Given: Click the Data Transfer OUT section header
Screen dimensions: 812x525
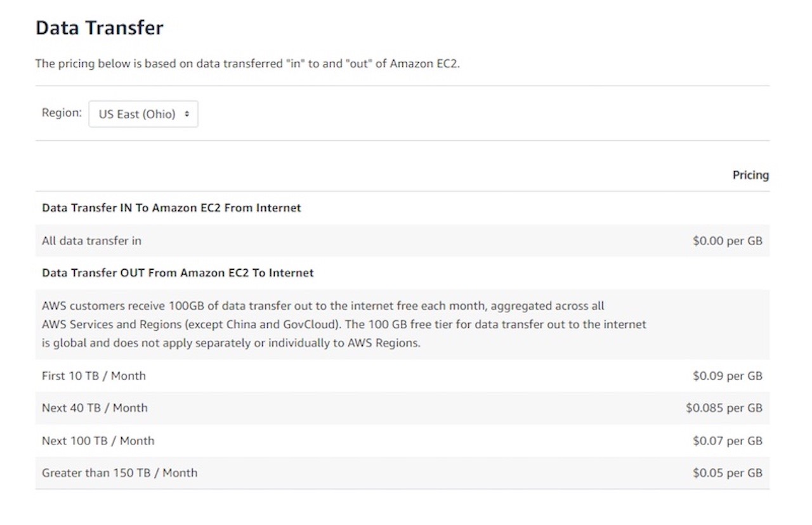Looking at the screenshot, I should [177, 272].
